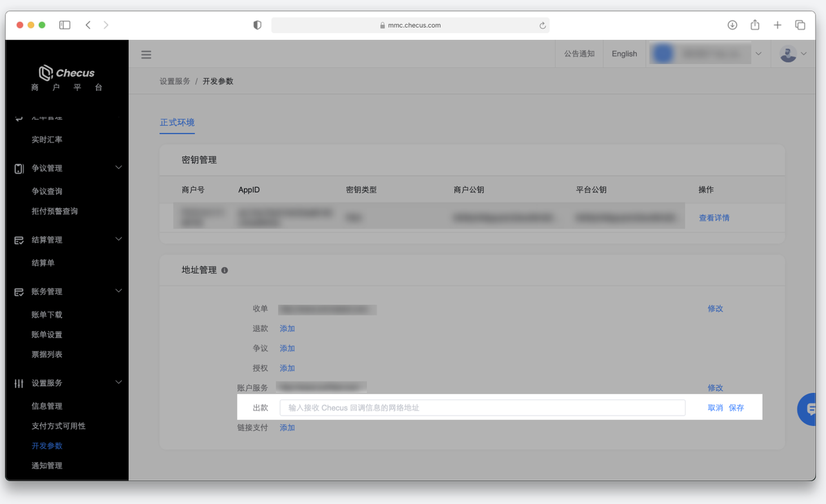Viewport: 826px width, 504px height.
Task: Switch language to English
Action: (624, 54)
